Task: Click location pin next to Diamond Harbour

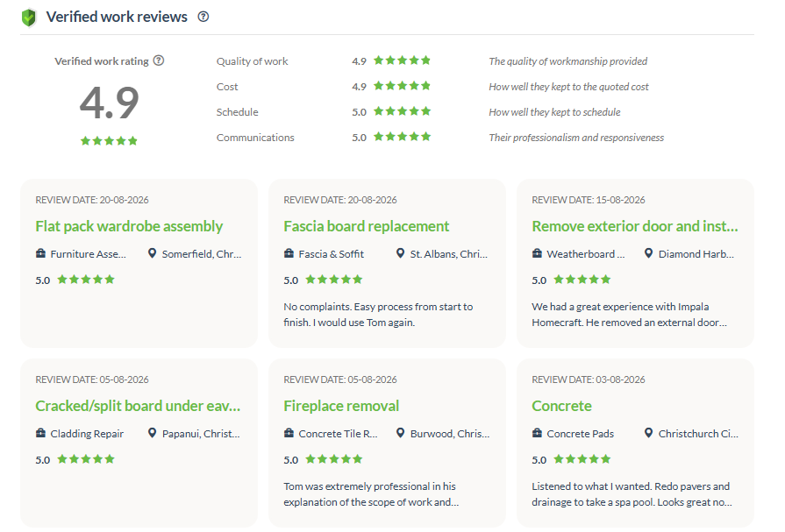Action: tap(648, 253)
